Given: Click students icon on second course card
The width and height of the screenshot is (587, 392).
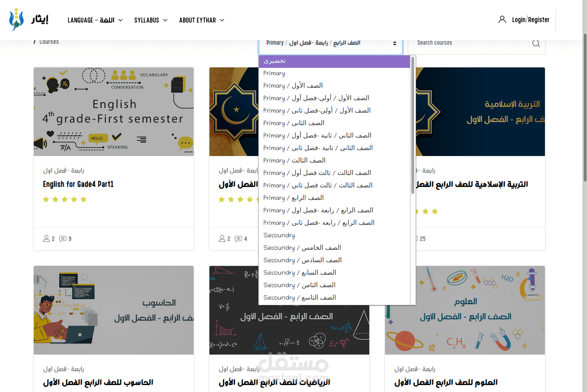Looking at the screenshot, I should point(221,239).
